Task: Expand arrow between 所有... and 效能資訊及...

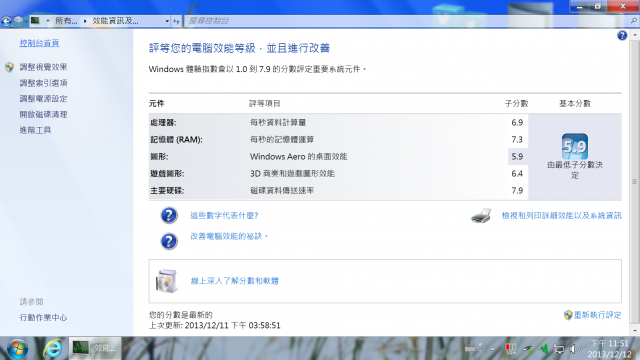Action: coord(85,21)
